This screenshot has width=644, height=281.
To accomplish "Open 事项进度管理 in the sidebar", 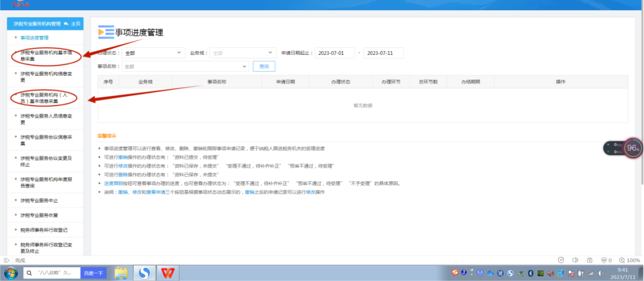I will [x=35, y=38].
